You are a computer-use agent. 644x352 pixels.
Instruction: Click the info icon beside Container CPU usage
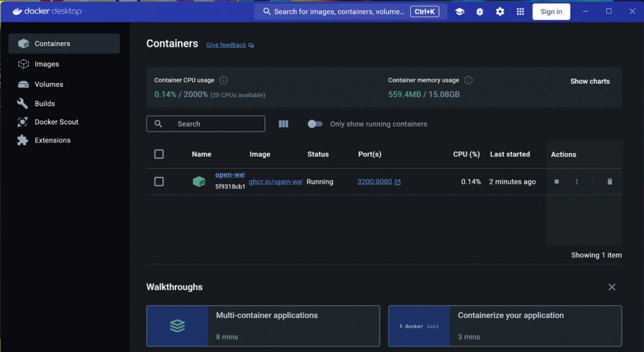pyautogui.click(x=223, y=80)
